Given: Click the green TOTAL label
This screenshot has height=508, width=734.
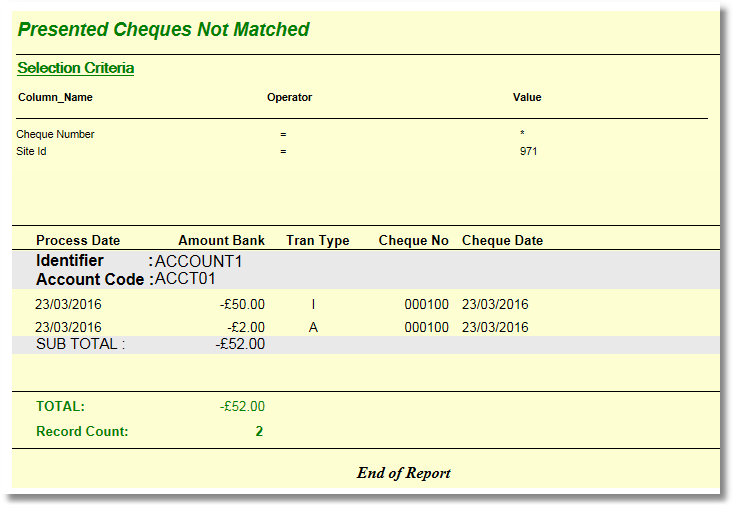Looking at the screenshot, I should (60, 407).
